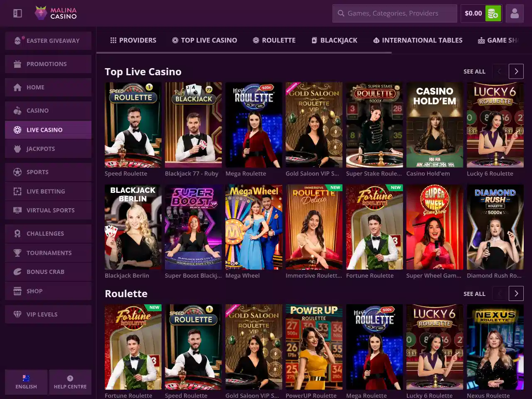Image resolution: width=532 pixels, height=399 pixels.
Task: Open the user profile icon
Action: (x=515, y=13)
